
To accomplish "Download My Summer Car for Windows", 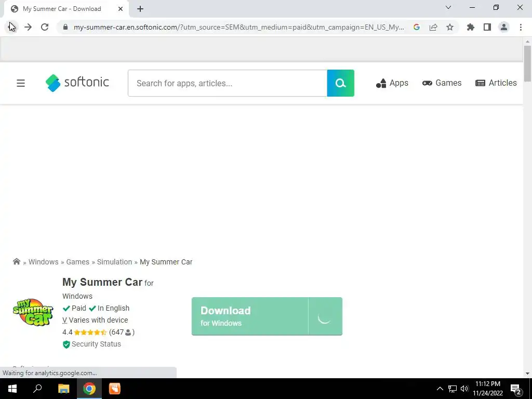I will (x=267, y=316).
